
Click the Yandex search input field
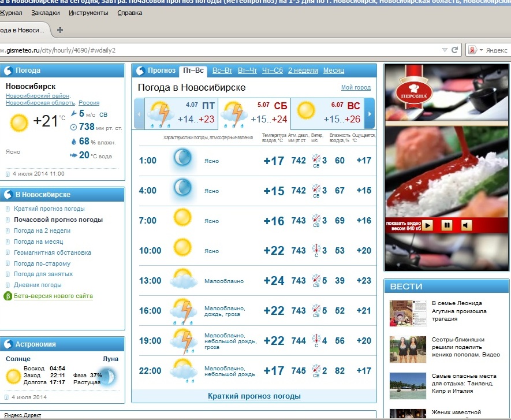(x=497, y=50)
